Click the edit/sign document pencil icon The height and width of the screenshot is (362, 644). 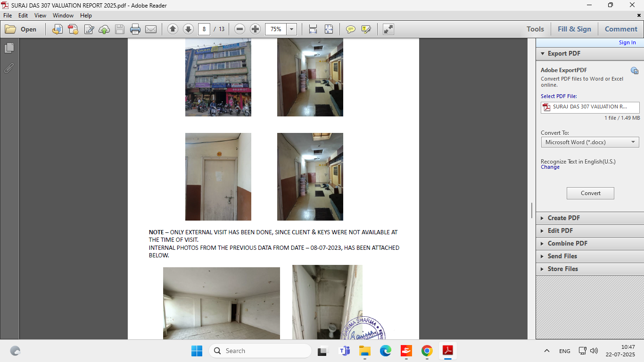[x=89, y=29]
